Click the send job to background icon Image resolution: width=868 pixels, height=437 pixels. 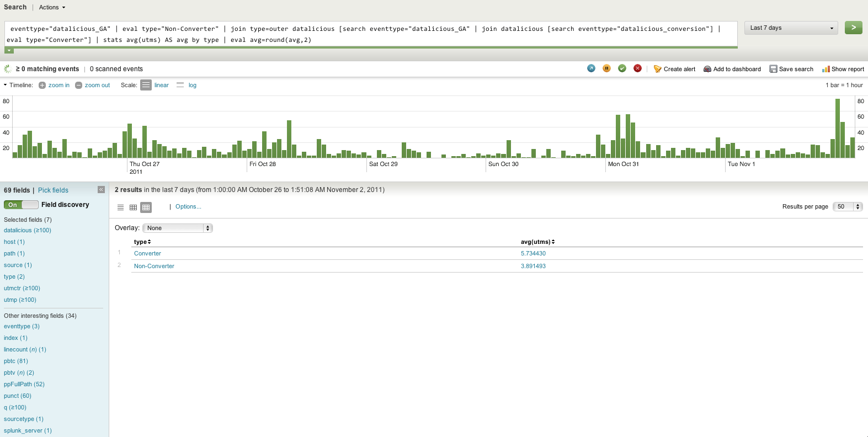coord(591,68)
